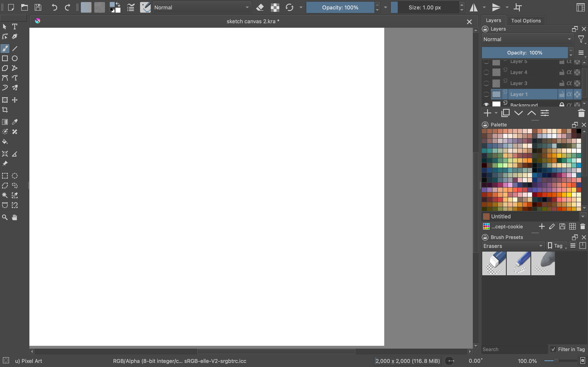Open the Layers tab
Viewport: 588px width, 367px height.
(493, 20)
